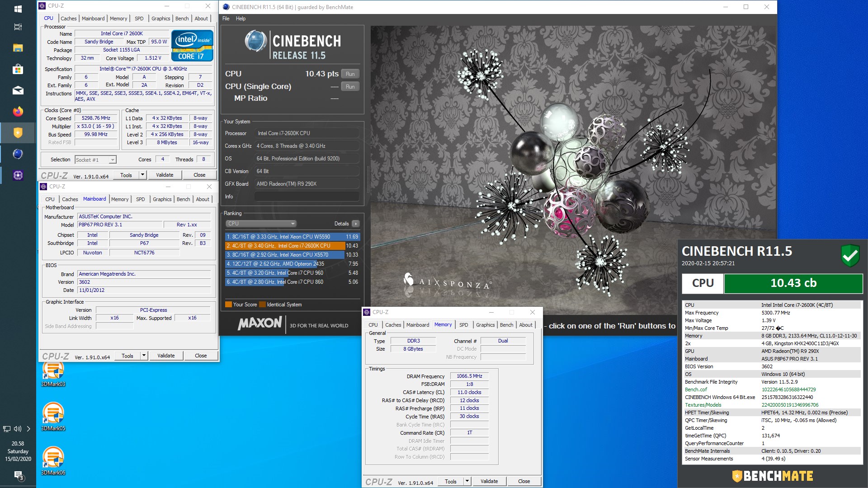This screenshot has height=488, width=868.
Task: Open Graphics tab in the Memory CPU-Z window
Action: [486, 325]
